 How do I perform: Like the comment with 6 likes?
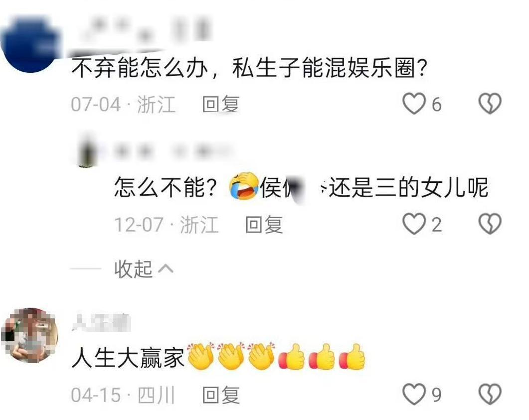[x=414, y=104]
